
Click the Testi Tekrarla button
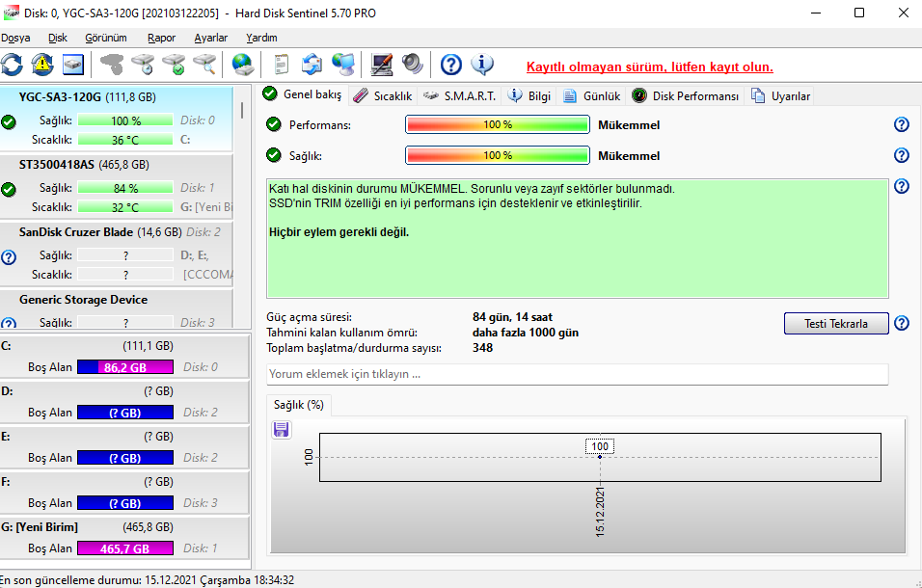coord(836,323)
